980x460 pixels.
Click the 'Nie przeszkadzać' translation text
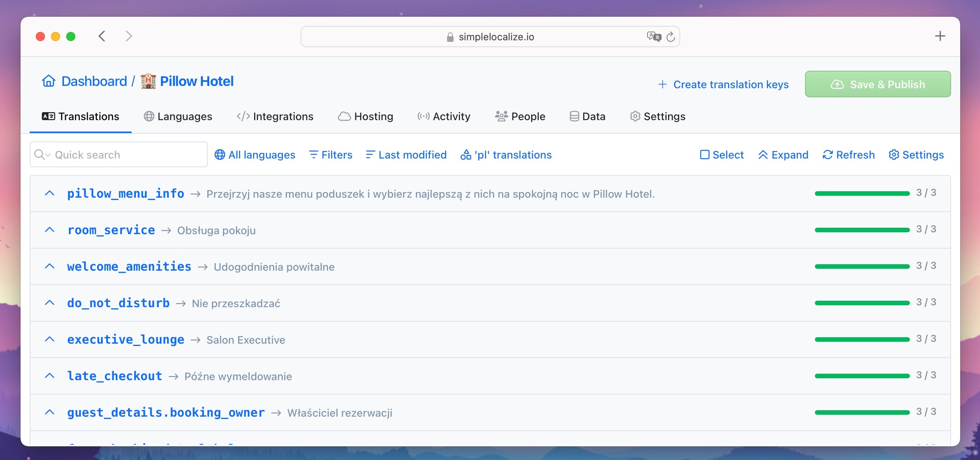(x=236, y=303)
